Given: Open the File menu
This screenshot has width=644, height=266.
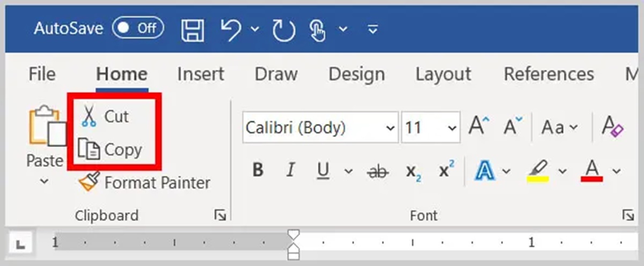Looking at the screenshot, I should (x=42, y=74).
